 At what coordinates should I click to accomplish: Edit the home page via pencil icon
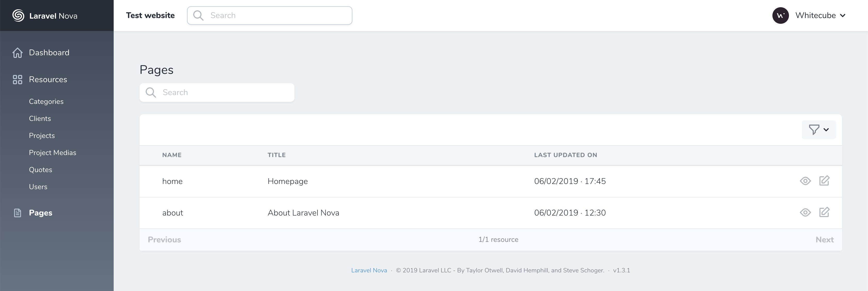[824, 181]
